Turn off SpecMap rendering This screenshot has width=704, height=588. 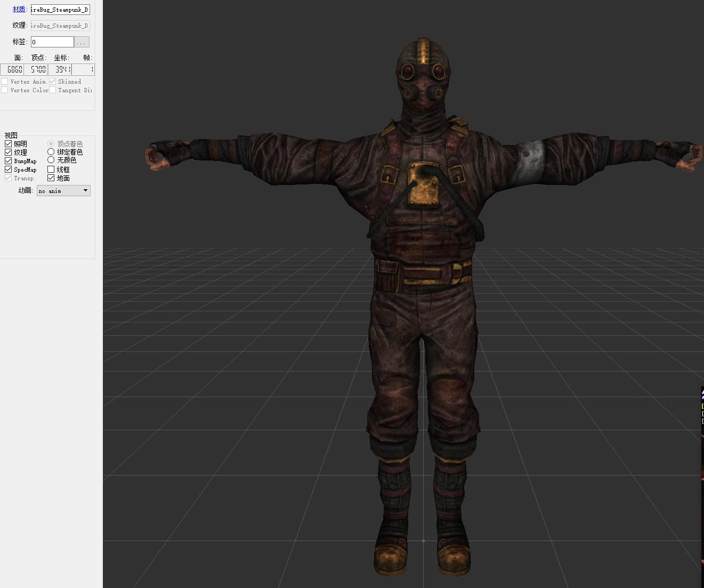click(x=8, y=170)
